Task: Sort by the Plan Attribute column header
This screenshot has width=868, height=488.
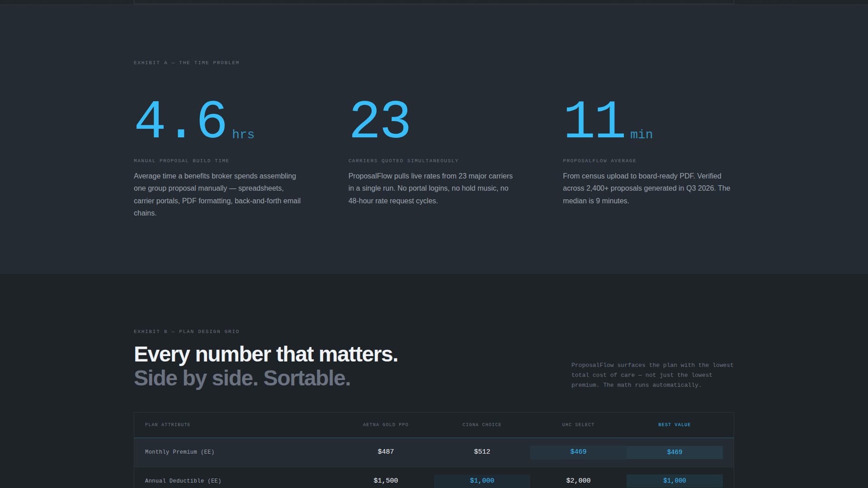Action: [x=168, y=425]
